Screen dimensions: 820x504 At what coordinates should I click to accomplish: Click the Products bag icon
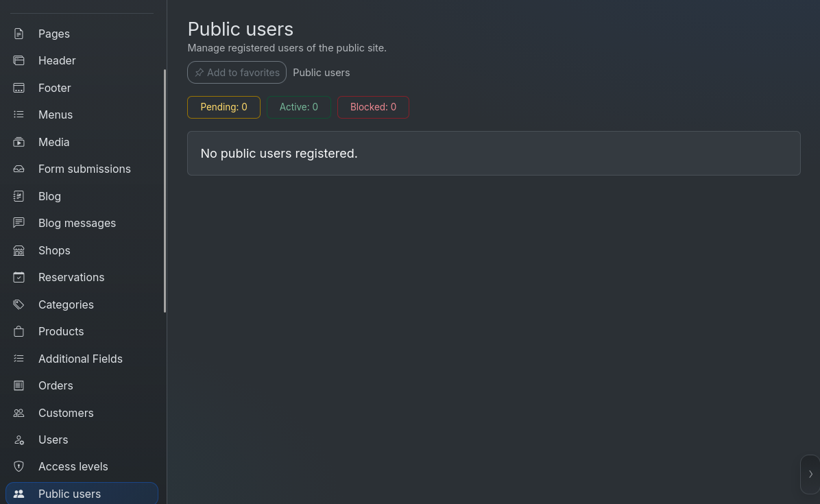(19, 331)
